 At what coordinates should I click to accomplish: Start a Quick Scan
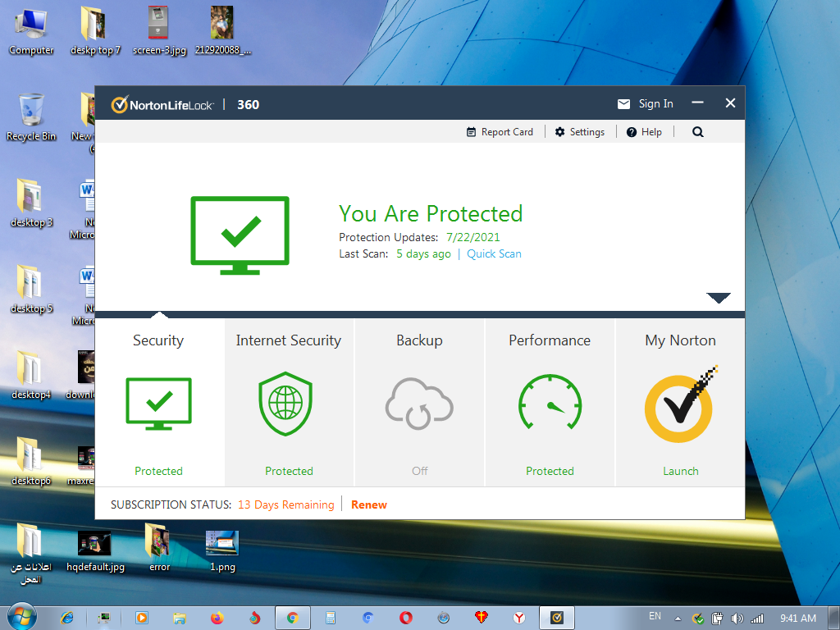[x=494, y=254]
